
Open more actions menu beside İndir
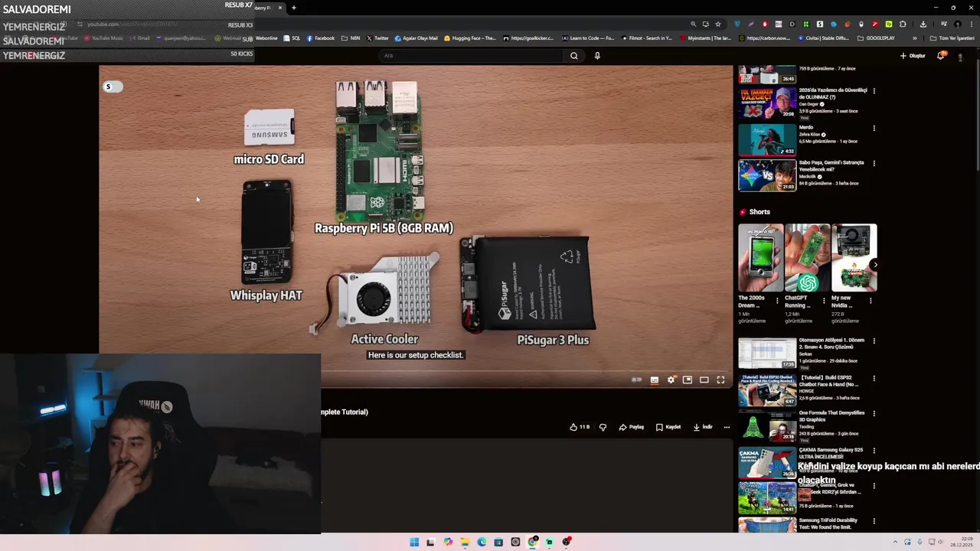[x=727, y=427]
